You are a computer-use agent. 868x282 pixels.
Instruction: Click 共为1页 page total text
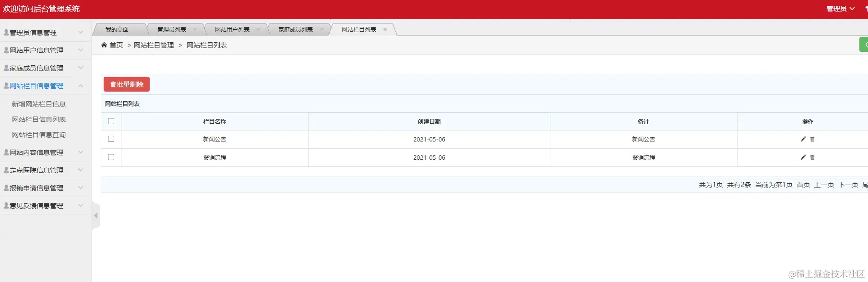point(711,185)
